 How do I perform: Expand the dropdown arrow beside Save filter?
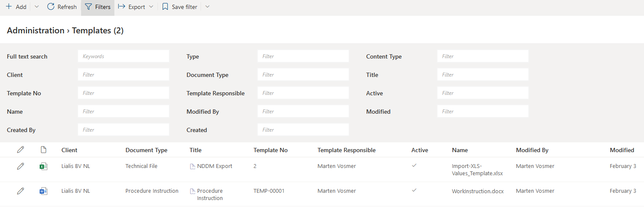pos(207,7)
